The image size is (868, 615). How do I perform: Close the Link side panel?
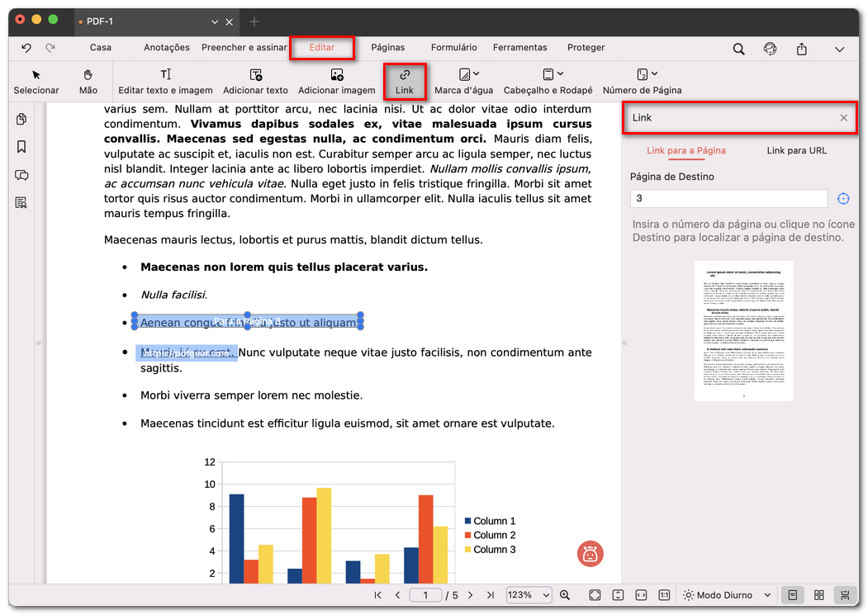click(843, 118)
